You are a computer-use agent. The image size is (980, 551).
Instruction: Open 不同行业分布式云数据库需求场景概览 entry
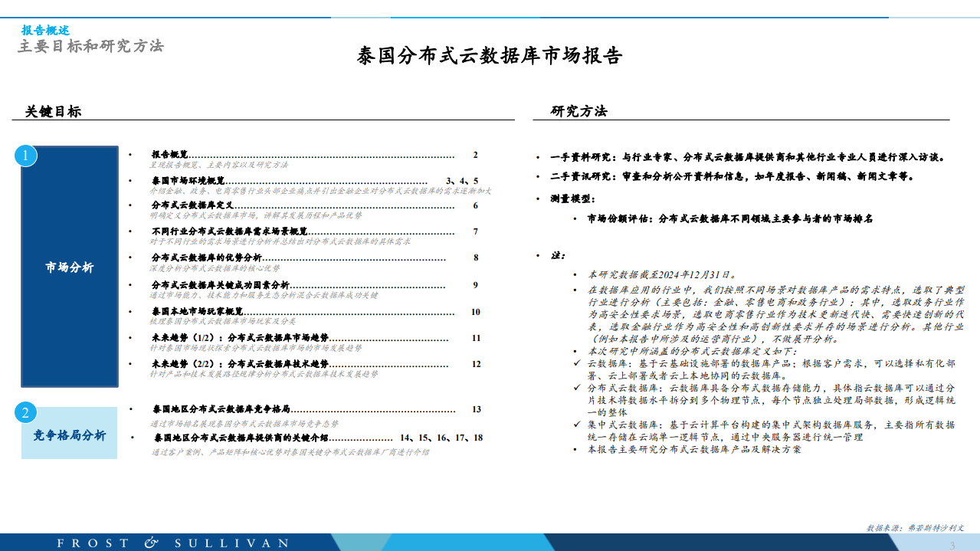click(229, 231)
